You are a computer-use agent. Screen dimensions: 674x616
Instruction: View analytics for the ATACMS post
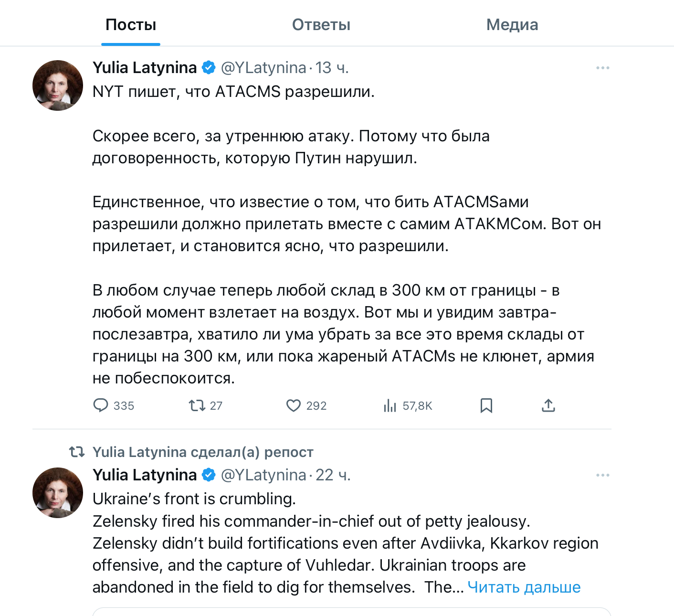tap(390, 405)
